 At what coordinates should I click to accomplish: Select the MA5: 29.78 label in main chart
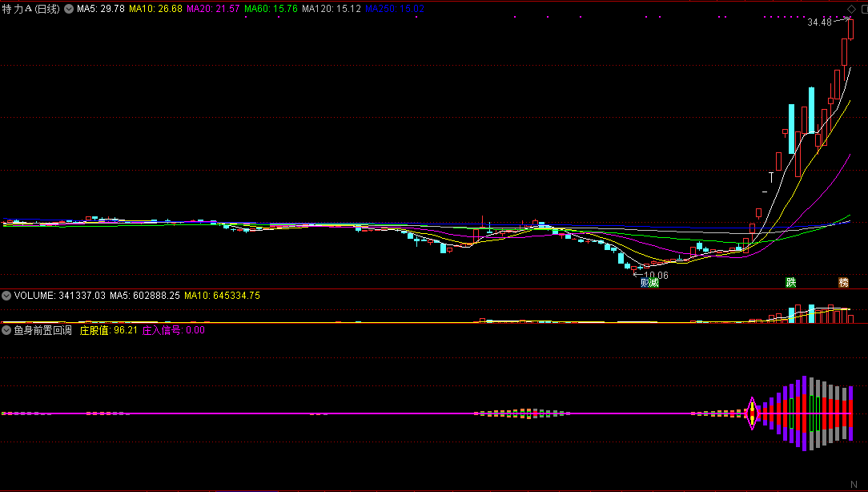point(101,9)
